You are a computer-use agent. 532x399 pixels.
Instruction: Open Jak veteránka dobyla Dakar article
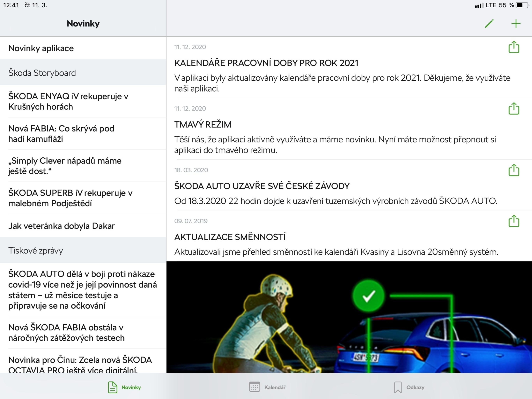point(83,226)
